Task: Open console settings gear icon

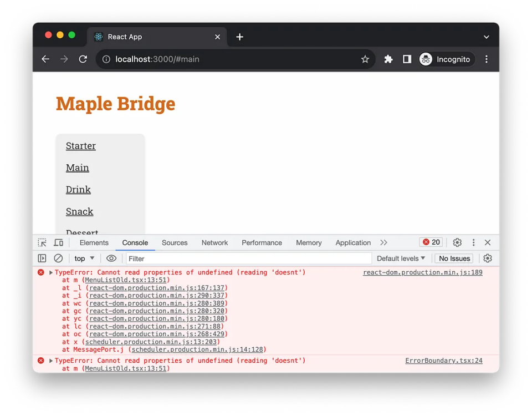Action: click(x=488, y=258)
